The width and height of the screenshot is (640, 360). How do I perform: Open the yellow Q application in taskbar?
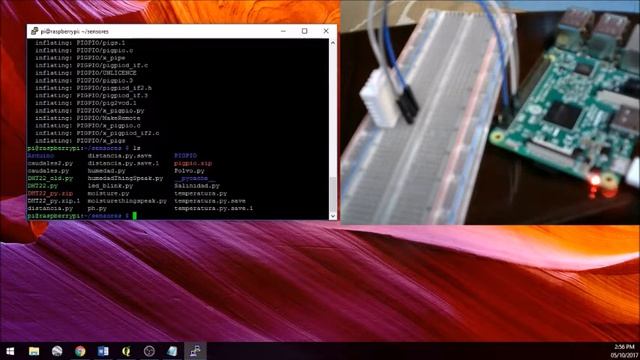click(x=126, y=351)
